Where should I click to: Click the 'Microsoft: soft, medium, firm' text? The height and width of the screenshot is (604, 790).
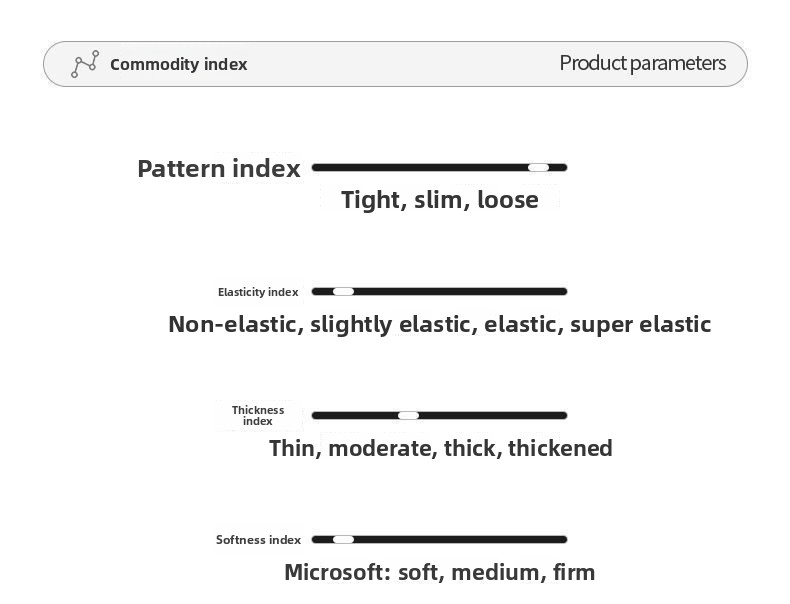[x=439, y=572]
